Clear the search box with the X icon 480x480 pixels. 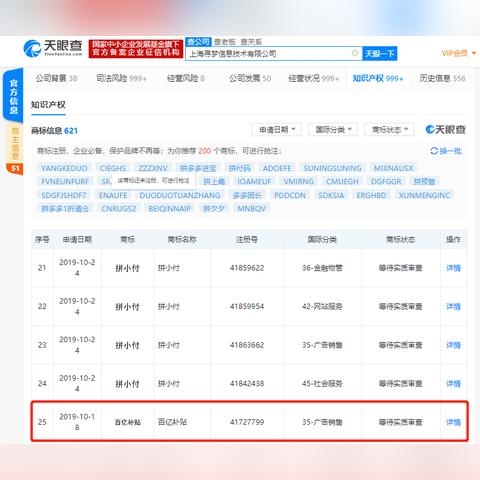point(355,53)
